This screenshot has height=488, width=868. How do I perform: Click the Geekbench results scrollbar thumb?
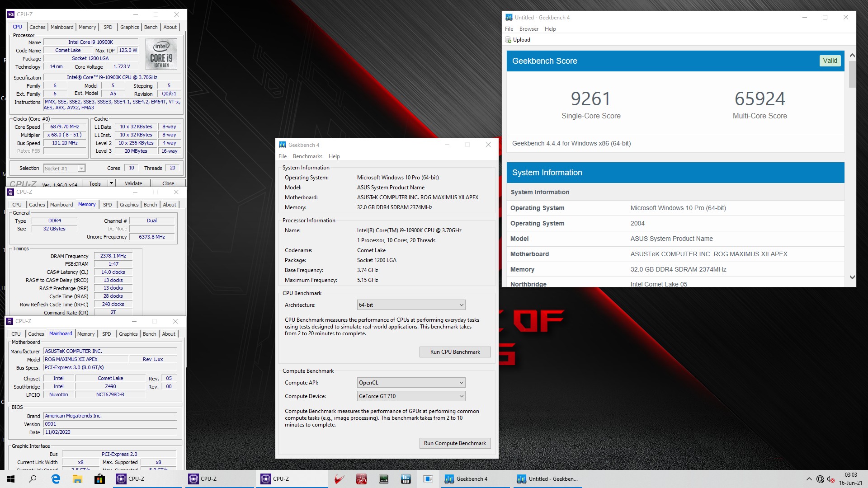[x=852, y=74]
